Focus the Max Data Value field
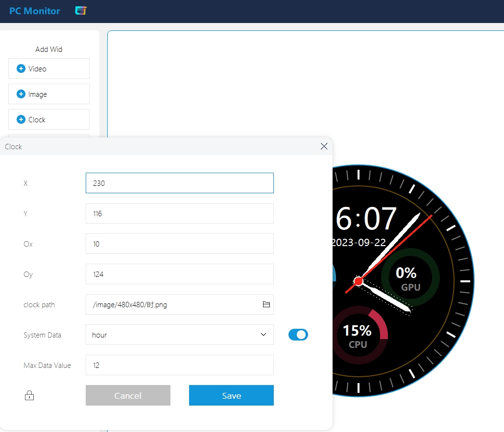Image resolution: width=504 pixels, height=432 pixels. (179, 365)
